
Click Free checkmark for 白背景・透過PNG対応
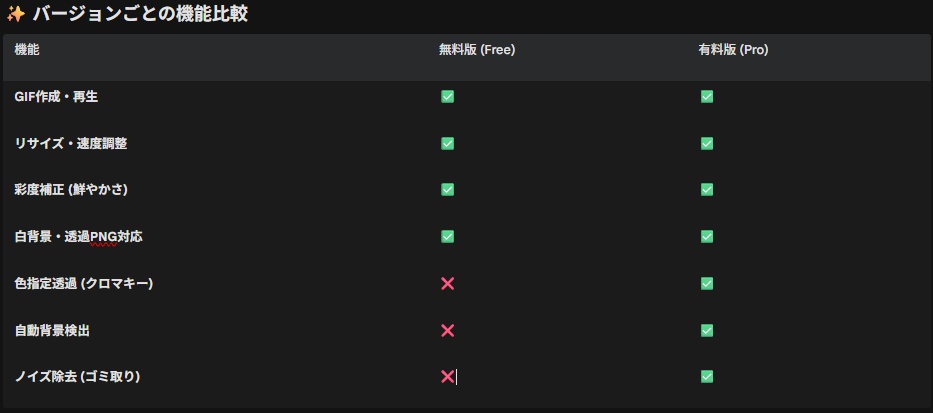click(447, 237)
